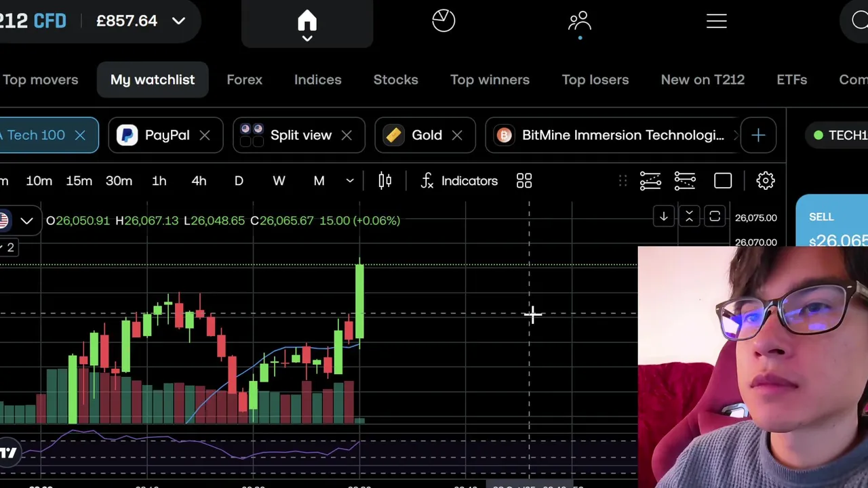Close the Gold chart tab

(457, 135)
